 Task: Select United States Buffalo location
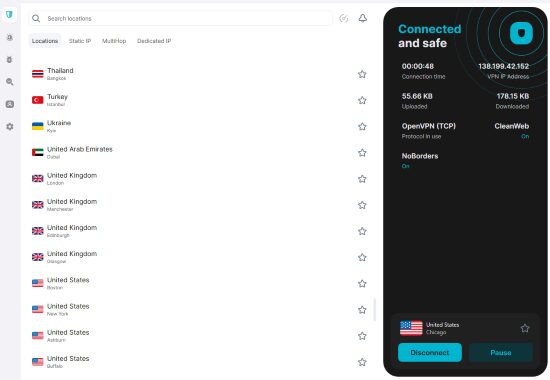(x=199, y=362)
